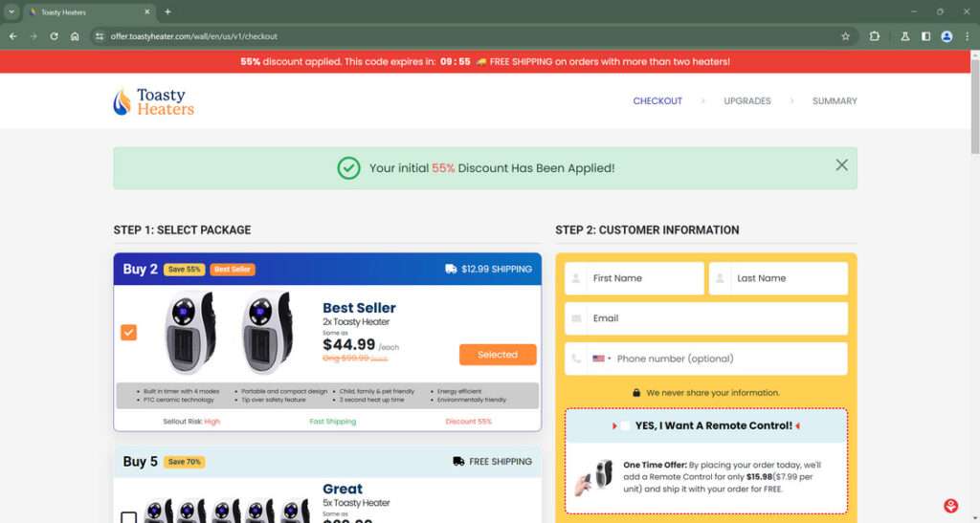Switch to the SUMMARY step

[835, 101]
